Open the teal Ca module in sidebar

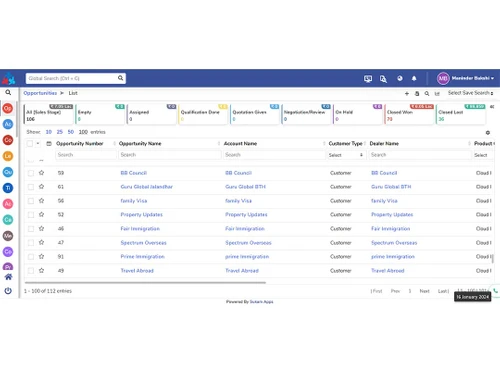8,220
